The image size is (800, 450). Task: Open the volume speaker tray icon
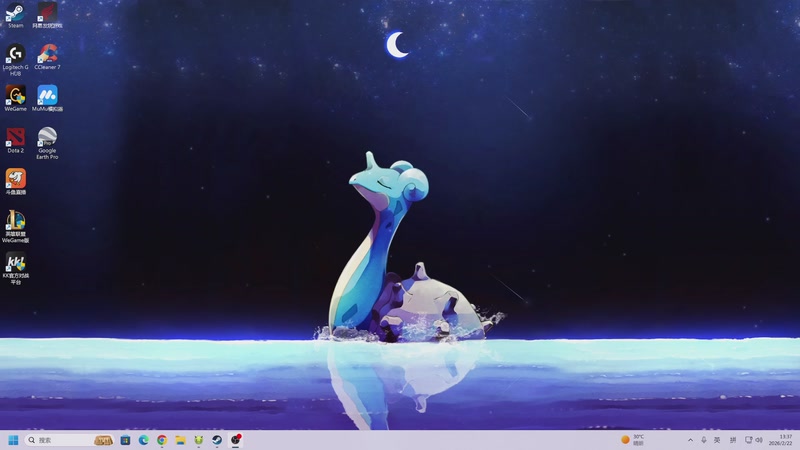(x=759, y=440)
